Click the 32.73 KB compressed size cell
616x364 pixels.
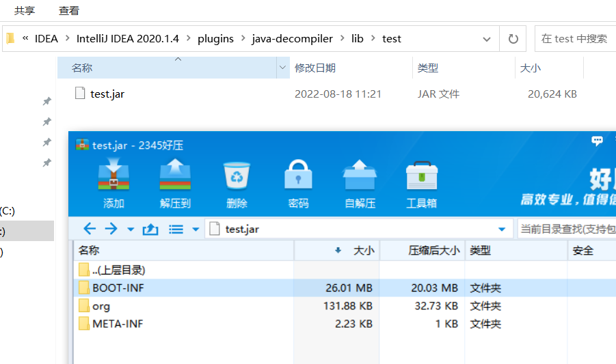pyautogui.click(x=436, y=306)
